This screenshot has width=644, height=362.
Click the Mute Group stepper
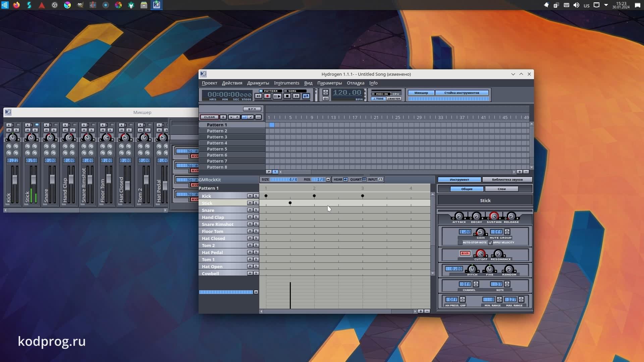pos(507,232)
